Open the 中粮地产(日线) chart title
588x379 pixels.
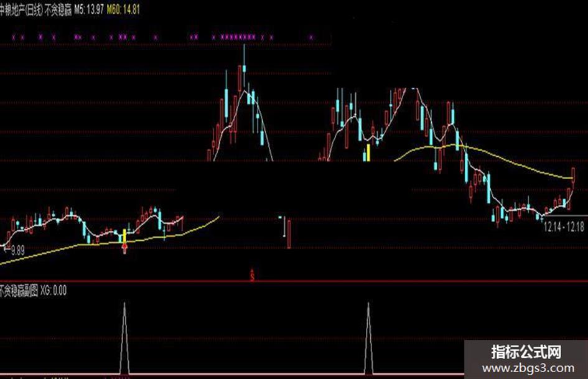(x=21, y=10)
